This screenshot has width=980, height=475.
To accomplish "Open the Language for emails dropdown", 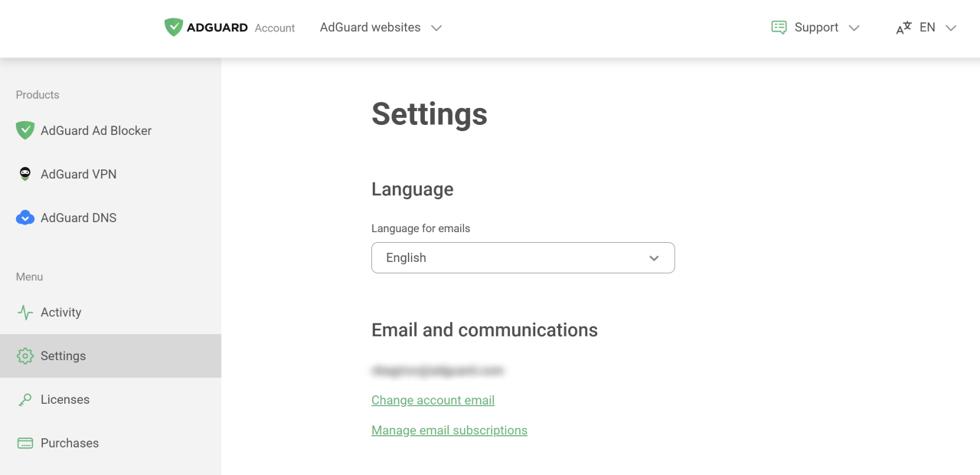I will click(x=523, y=257).
